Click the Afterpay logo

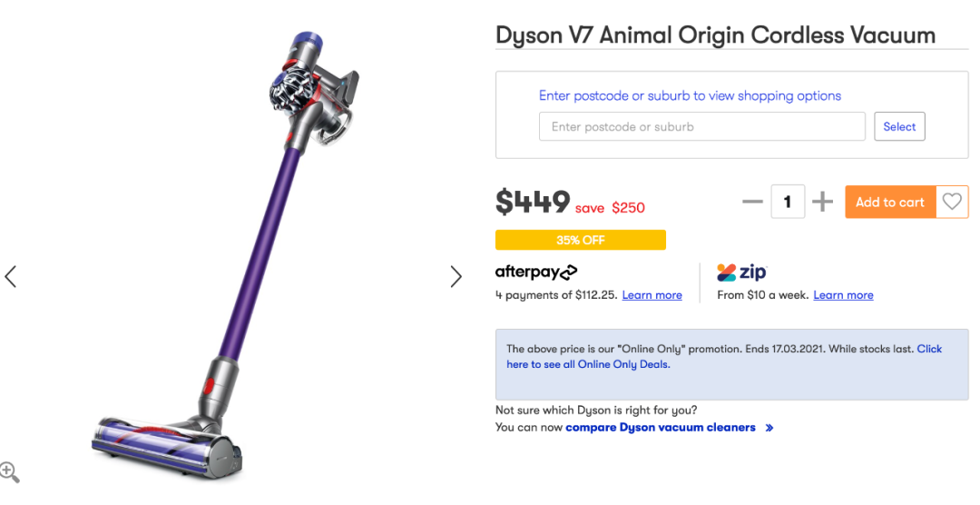(536, 272)
